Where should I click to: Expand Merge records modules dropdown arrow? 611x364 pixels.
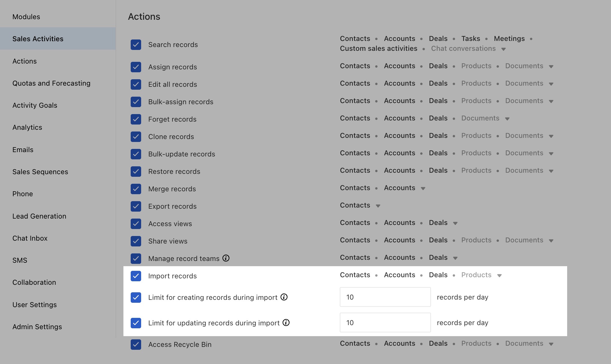click(423, 188)
